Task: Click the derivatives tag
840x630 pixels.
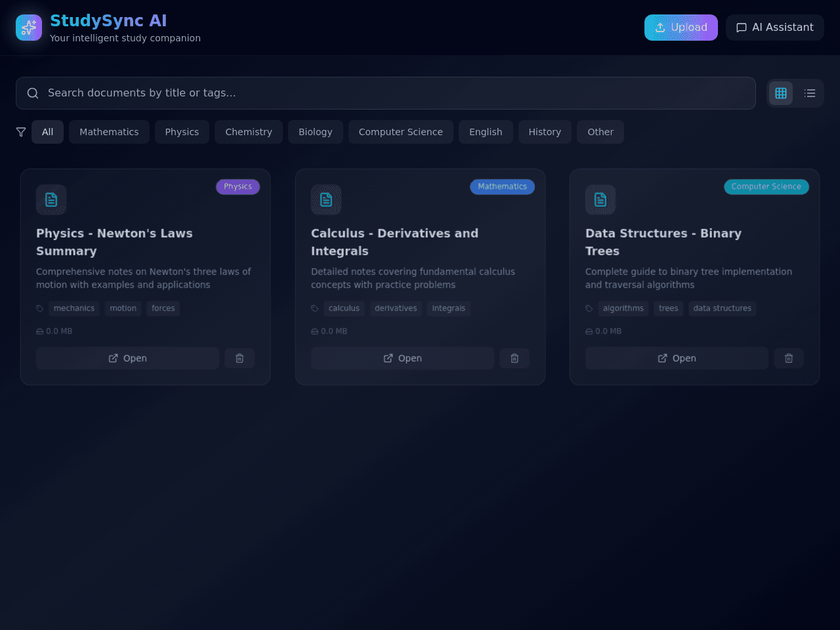Action: 396,308
